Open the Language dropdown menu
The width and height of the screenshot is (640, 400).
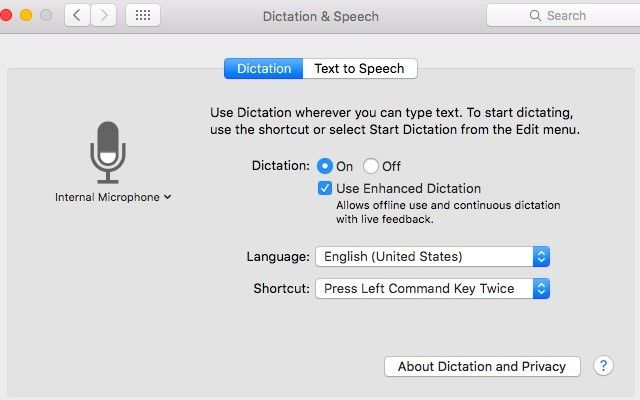432,257
